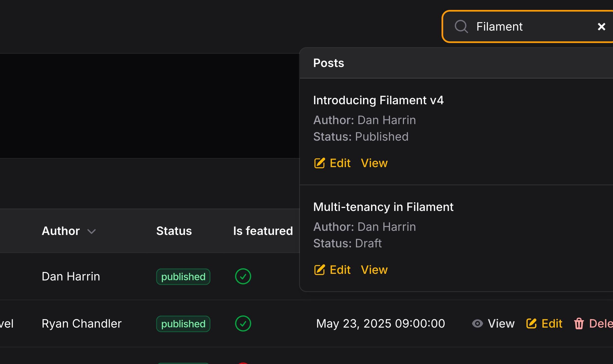Toggle featured checkmark for Ryan Chandler's row
Viewport: 613px width, 364px height.
(x=243, y=323)
